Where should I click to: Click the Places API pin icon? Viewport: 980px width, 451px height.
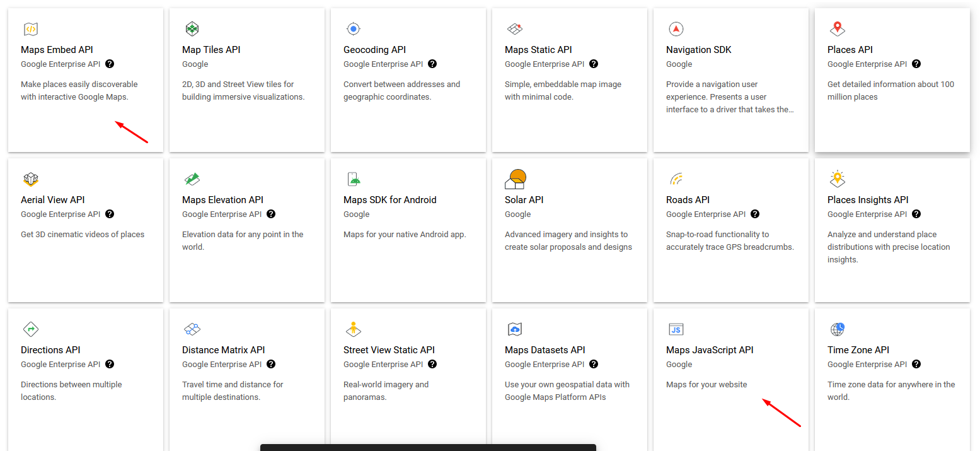838,29
